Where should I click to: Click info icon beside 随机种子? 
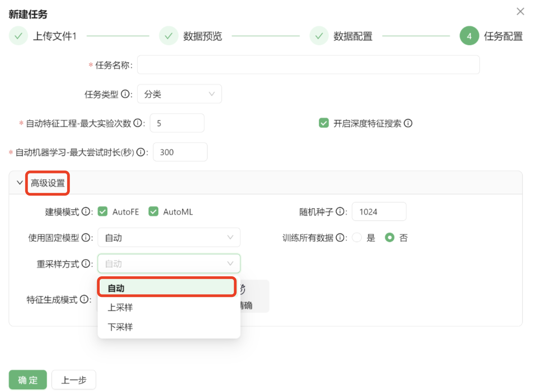tap(340, 211)
